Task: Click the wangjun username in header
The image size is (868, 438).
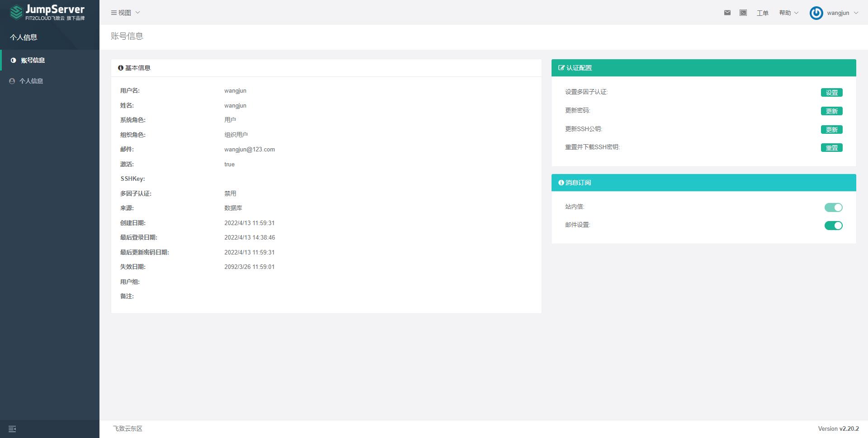Action: coord(838,13)
